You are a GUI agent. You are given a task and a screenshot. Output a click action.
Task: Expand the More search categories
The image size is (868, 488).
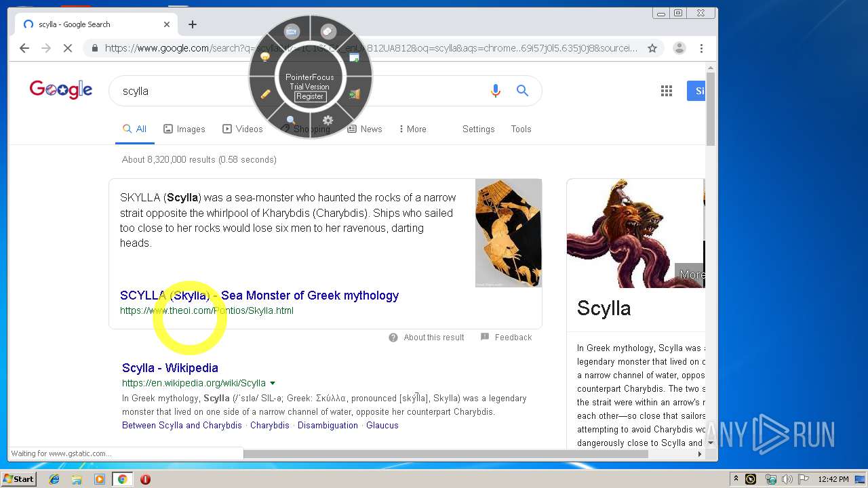point(412,129)
